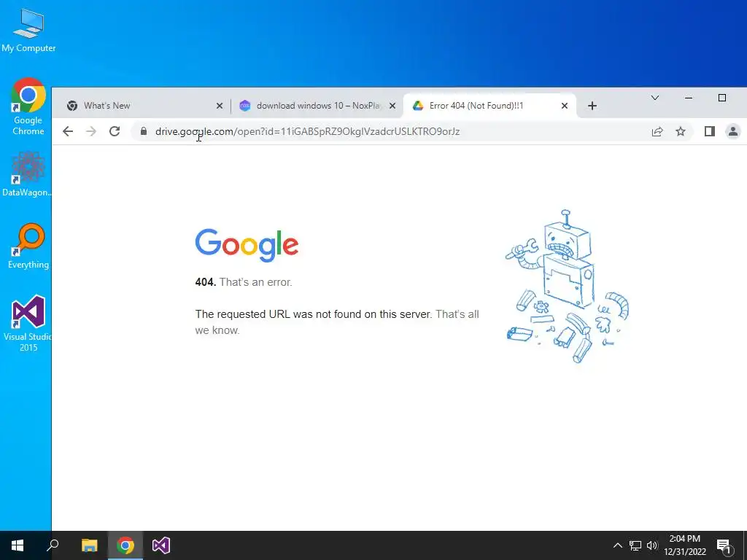This screenshot has height=560, width=747.
Task: Open Chrome profile avatar menu
Action: (x=732, y=131)
